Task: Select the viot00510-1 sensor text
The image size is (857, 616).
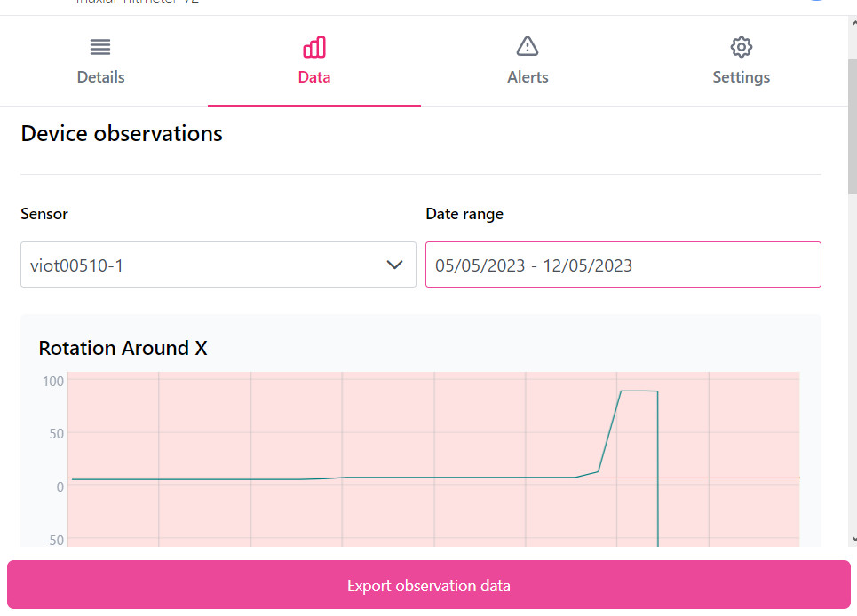Action: coord(76,265)
